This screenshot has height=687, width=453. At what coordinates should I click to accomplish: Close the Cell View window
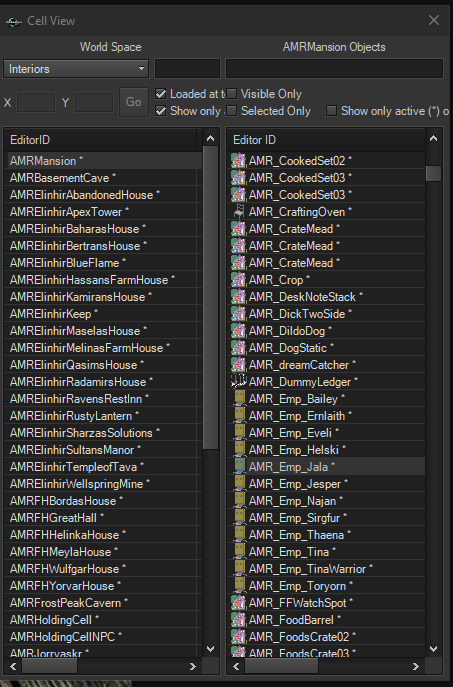434,20
